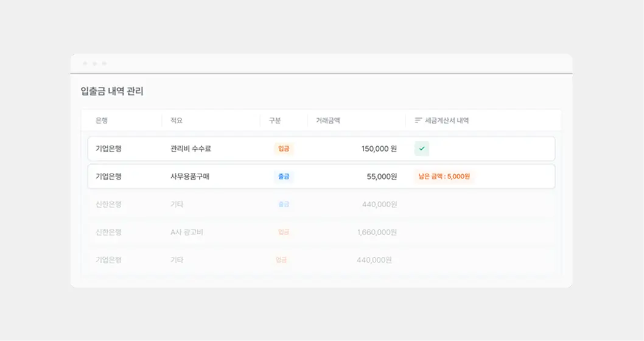Click the filter icon beside 세금계산서 내역
Viewport: 644px width, 341px height.
[418, 121]
